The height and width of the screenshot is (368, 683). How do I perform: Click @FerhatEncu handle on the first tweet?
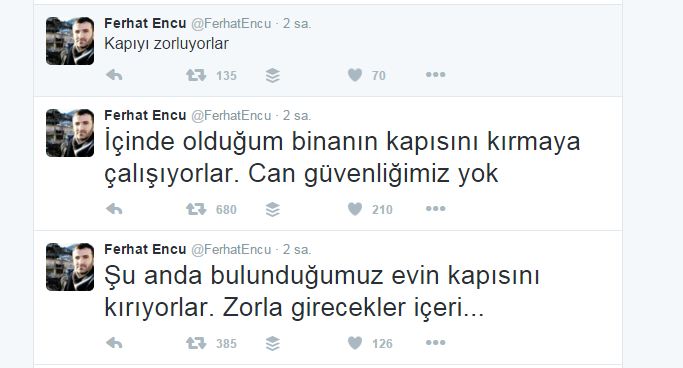(x=231, y=24)
